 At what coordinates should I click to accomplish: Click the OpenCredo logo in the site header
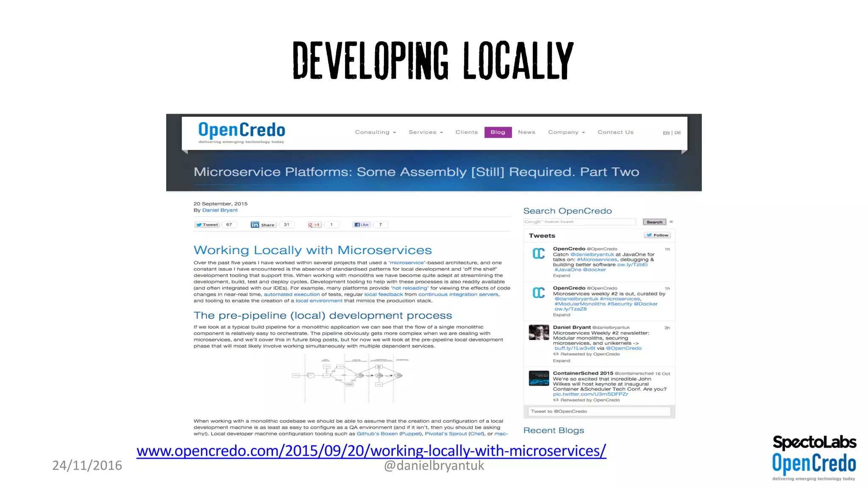pyautogui.click(x=242, y=132)
